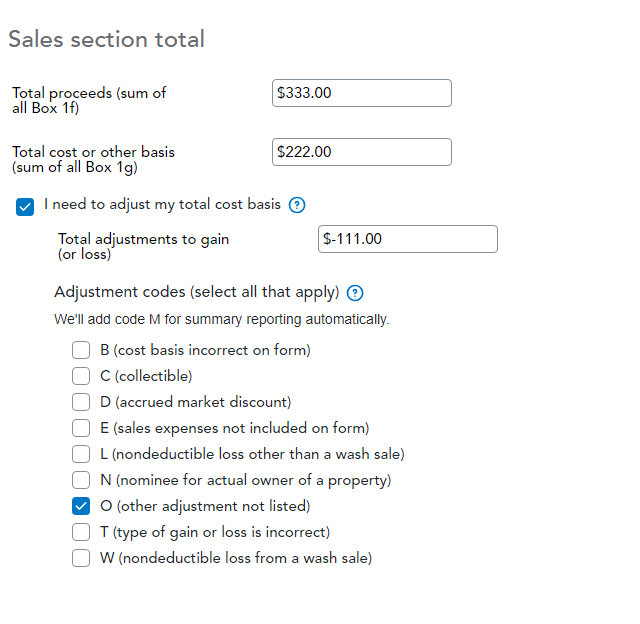Click Total adjustments to gain field
The image size is (640, 624).
407,239
